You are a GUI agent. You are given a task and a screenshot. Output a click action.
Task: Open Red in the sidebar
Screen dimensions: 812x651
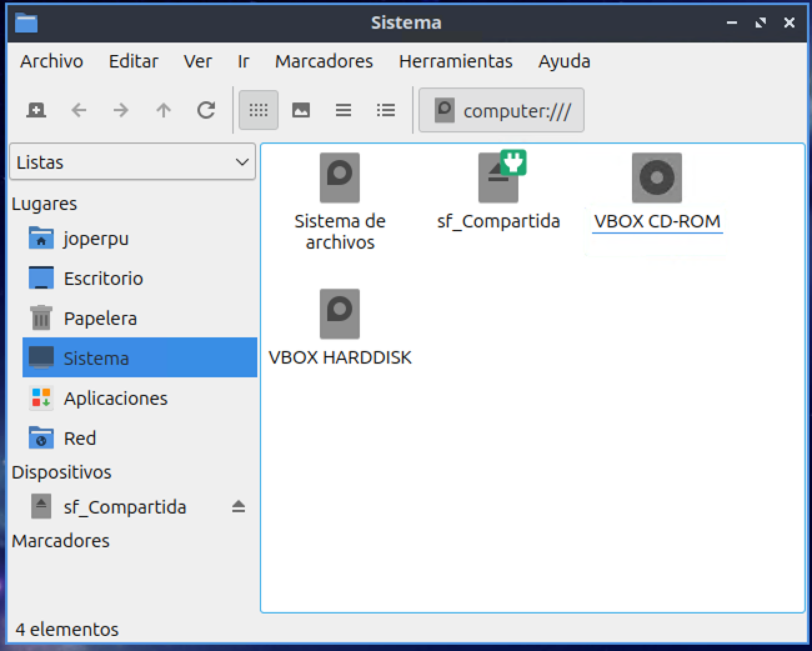140,438
